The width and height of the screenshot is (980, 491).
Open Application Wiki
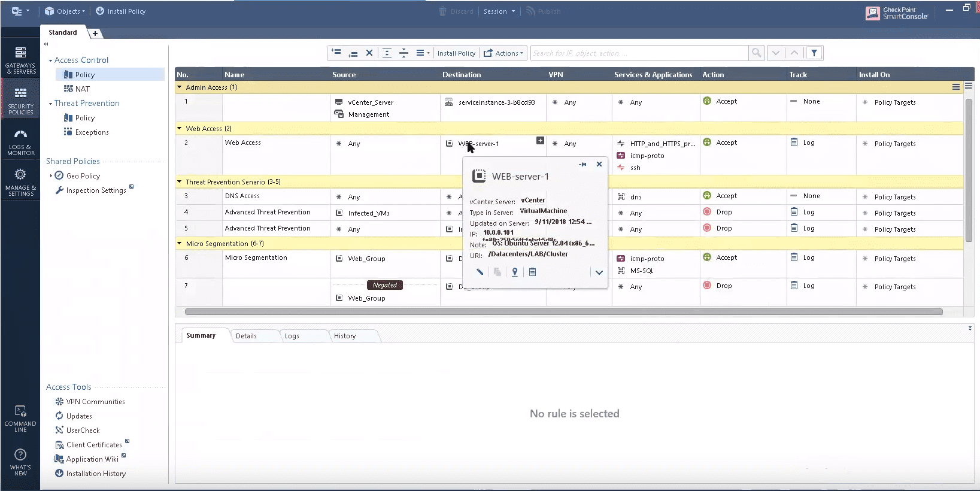87,459
